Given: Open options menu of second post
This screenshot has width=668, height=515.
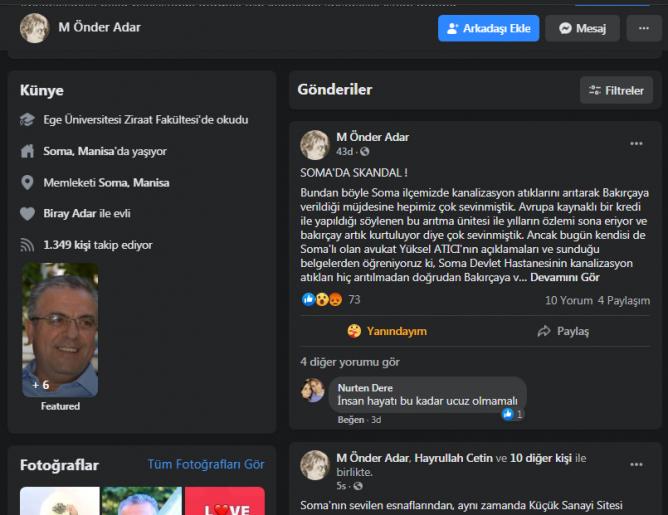Looking at the screenshot, I should click(636, 464).
